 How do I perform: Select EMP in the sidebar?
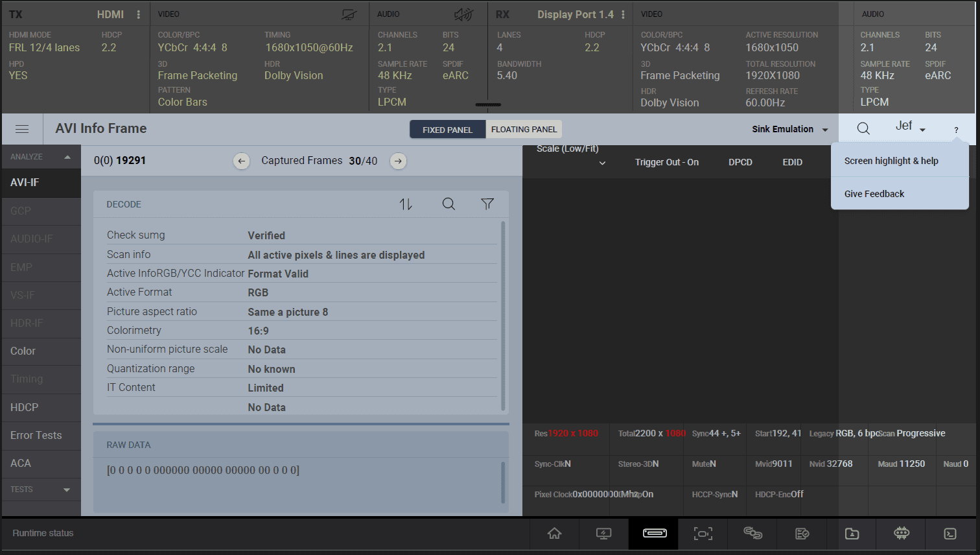pos(41,267)
